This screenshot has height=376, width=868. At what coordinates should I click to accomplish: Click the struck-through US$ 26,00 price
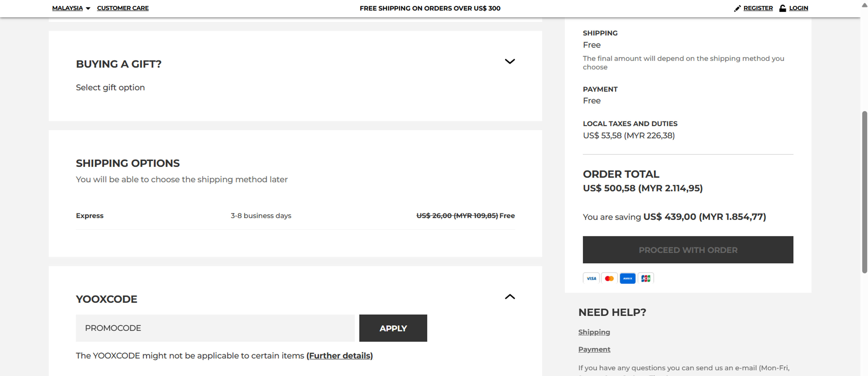pyautogui.click(x=457, y=216)
